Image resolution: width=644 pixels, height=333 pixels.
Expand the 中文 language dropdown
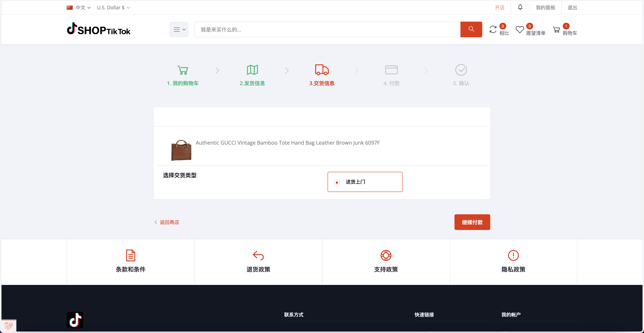point(83,7)
